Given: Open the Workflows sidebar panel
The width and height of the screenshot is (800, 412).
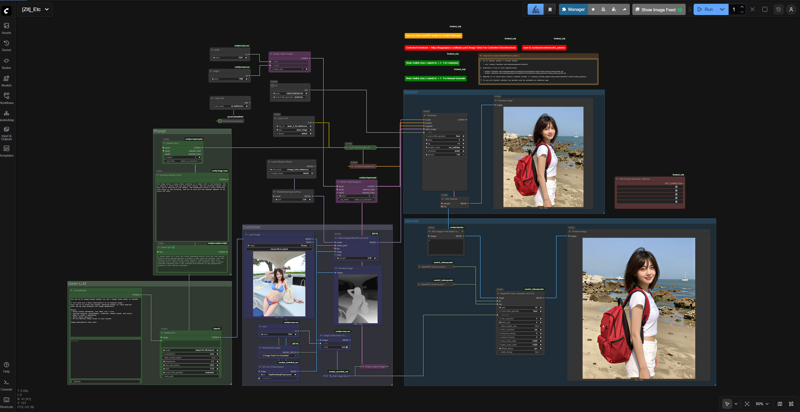Looking at the screenshot, I should pos(6,97).
